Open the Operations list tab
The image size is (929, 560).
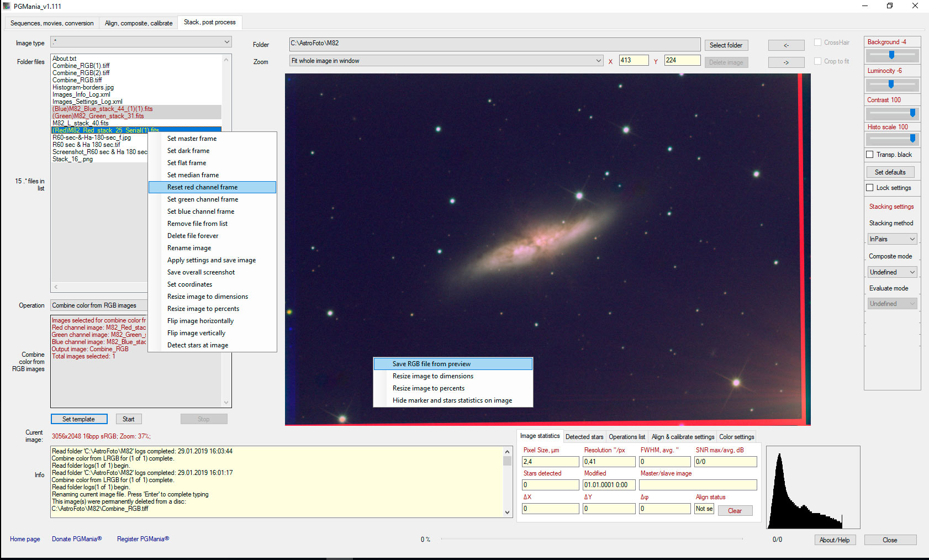coord(627,437)
